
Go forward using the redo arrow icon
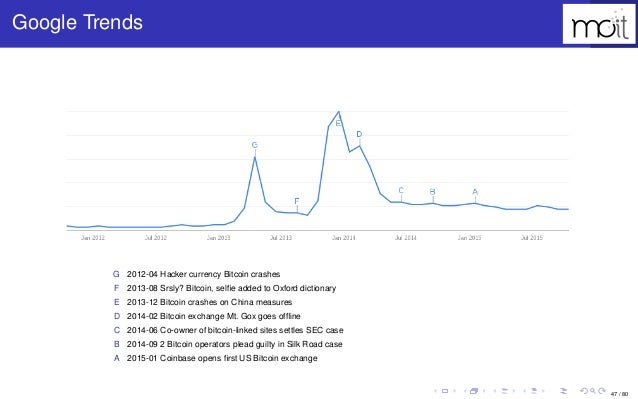pos(602,391)
